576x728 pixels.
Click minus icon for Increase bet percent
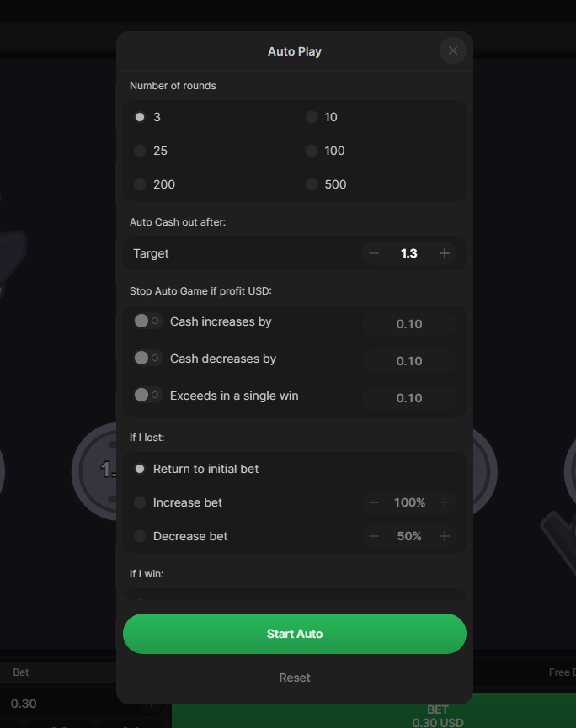tap(374, 502)
